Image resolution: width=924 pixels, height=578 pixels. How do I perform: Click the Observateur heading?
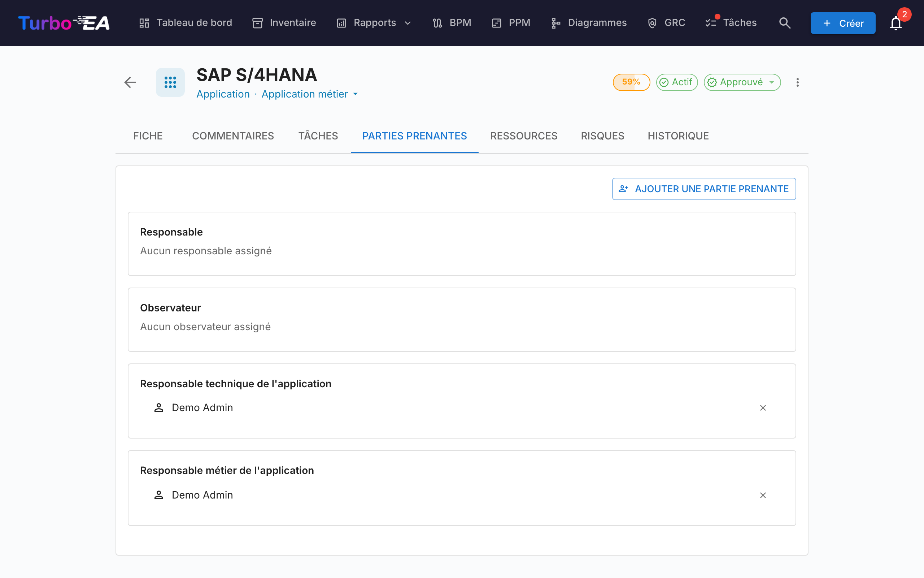pos(170,308)
